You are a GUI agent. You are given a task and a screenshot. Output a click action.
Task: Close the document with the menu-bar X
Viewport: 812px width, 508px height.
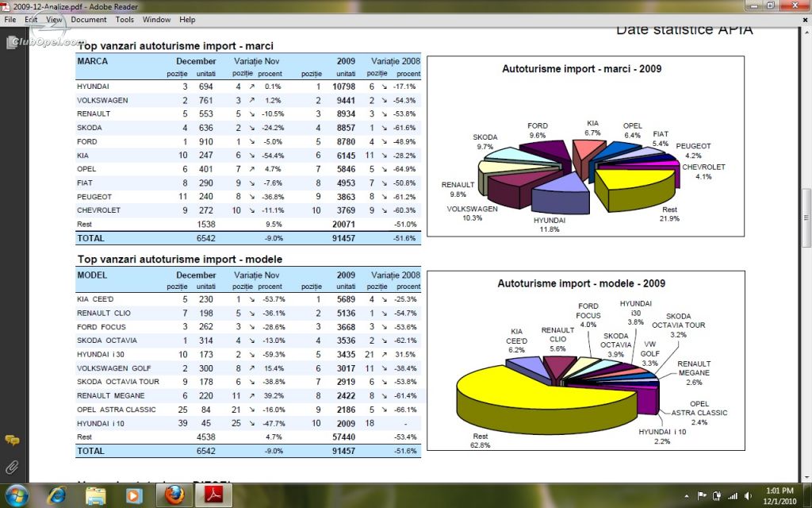point(806,20)
